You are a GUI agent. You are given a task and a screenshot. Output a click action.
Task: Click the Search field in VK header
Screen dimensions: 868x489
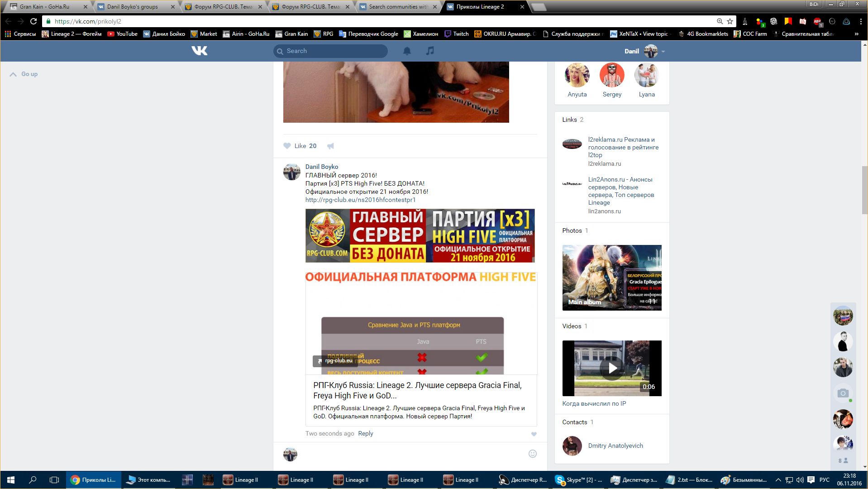point(330,51)
